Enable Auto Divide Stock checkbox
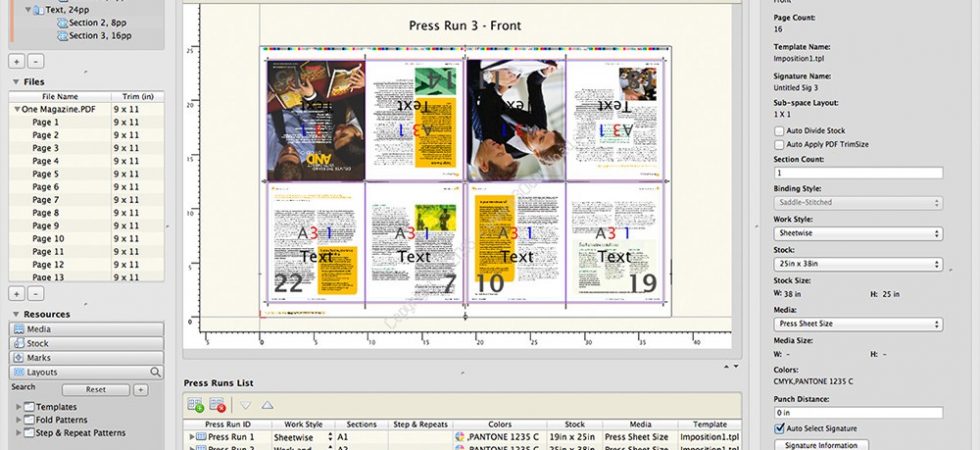 pyautogui.click(x=779, y=131)
